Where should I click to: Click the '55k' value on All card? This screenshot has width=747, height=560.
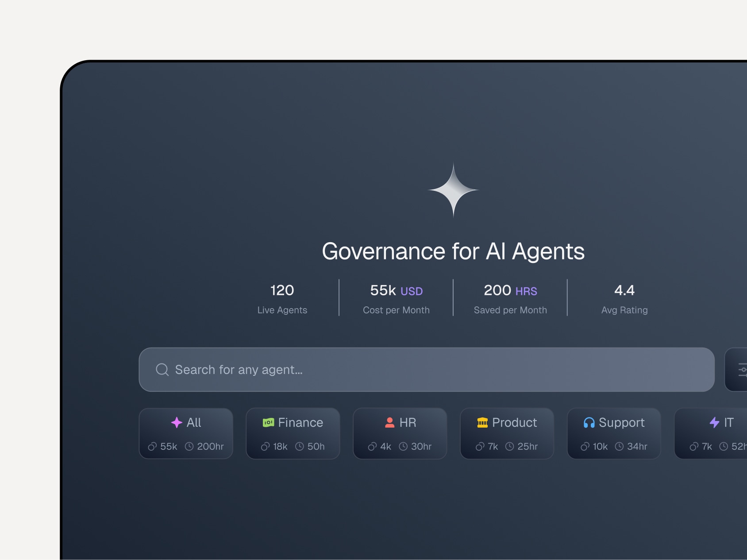169,446
